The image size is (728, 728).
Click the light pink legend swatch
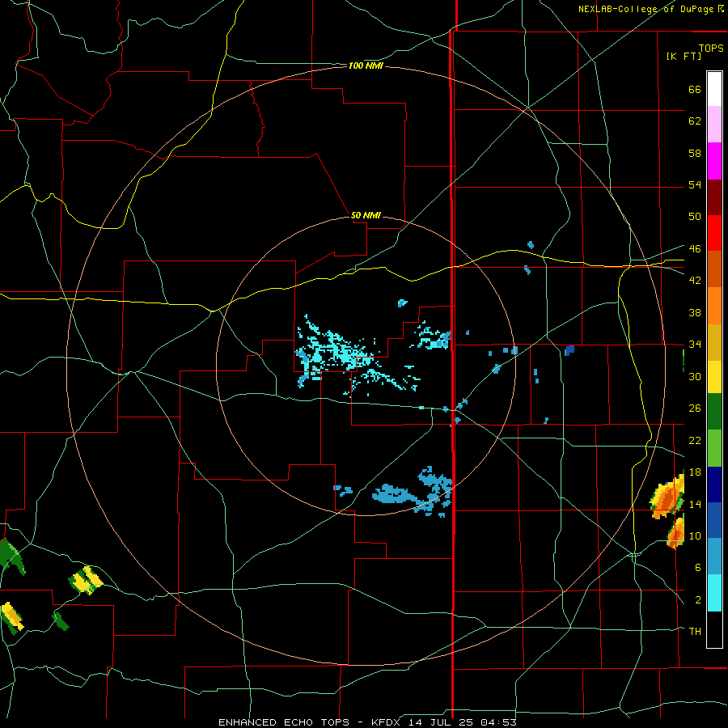[714, 124]
